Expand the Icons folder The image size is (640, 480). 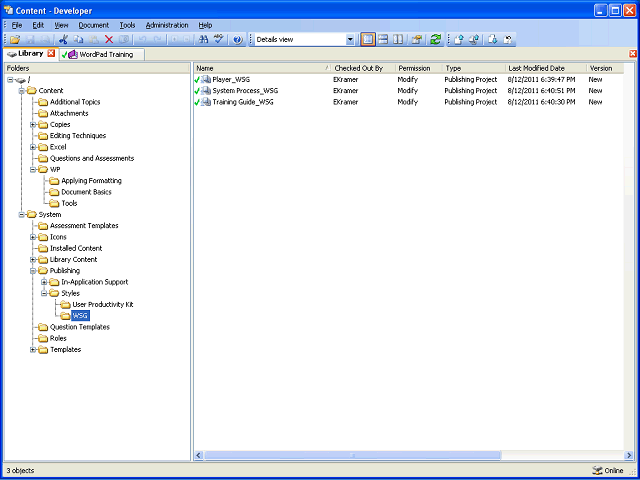[x=33, y=237]
